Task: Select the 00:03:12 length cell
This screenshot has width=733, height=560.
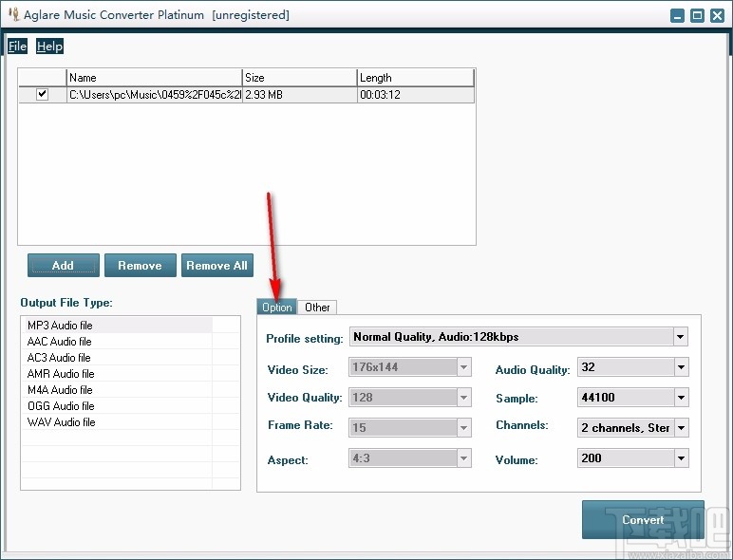Action: [416, 95]
